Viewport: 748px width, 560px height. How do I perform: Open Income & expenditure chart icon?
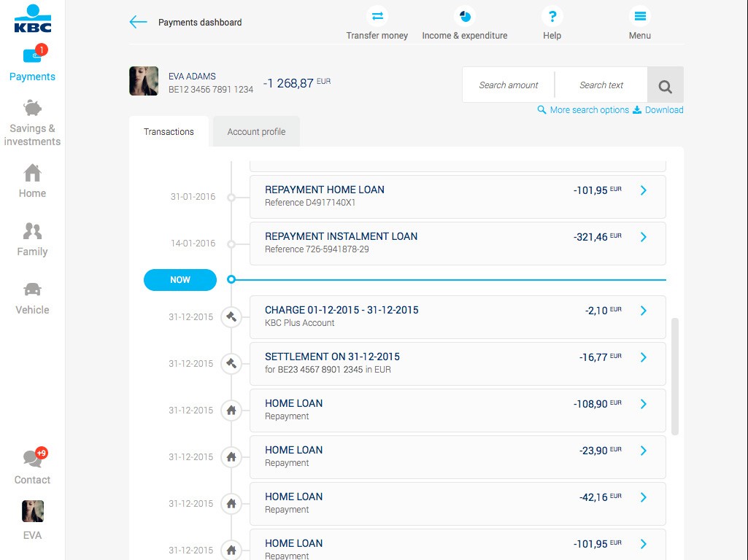coord(464,17)
